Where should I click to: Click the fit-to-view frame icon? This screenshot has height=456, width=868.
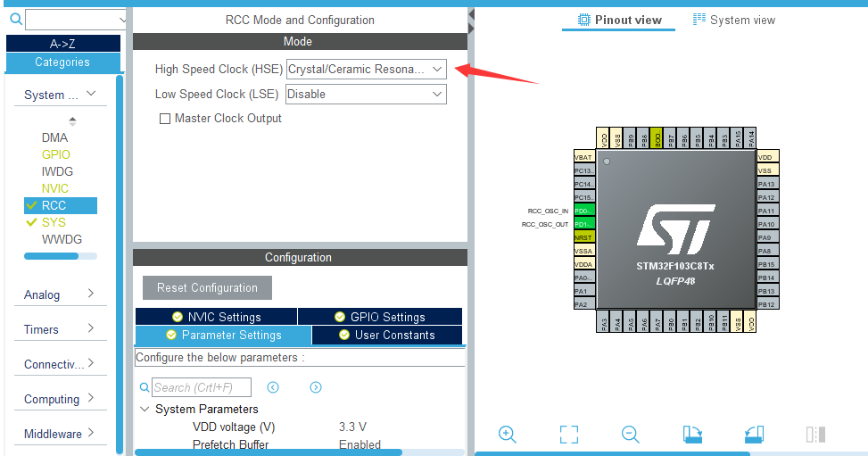coord(568,435)
